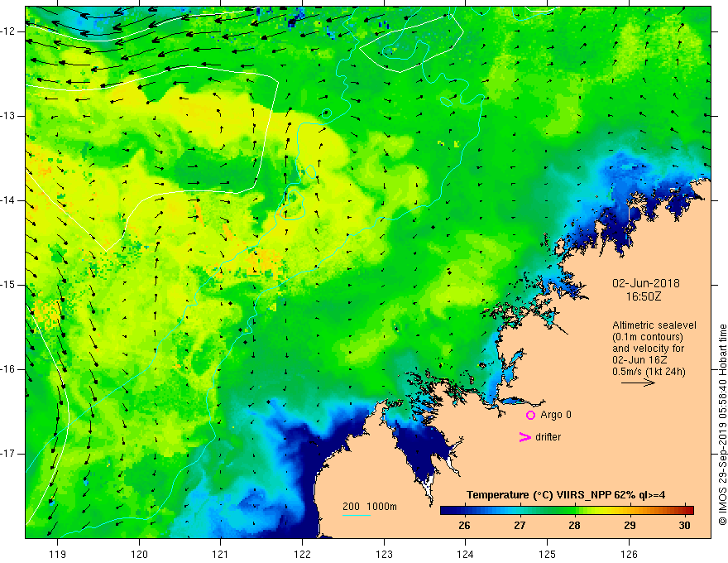
Task: Click the cyan 200 1000m depth legend line
Action: 356,515
